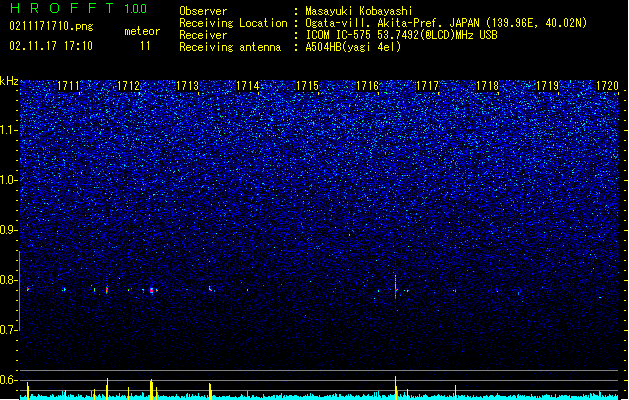Click receiver value ICOM IC-575 53.7492 MHz
This screenshot has height=400, width=629.
[402, 35]
